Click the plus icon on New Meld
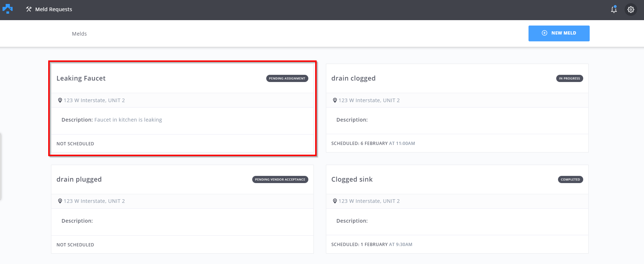The image size is (644, 264). point(544,33)
